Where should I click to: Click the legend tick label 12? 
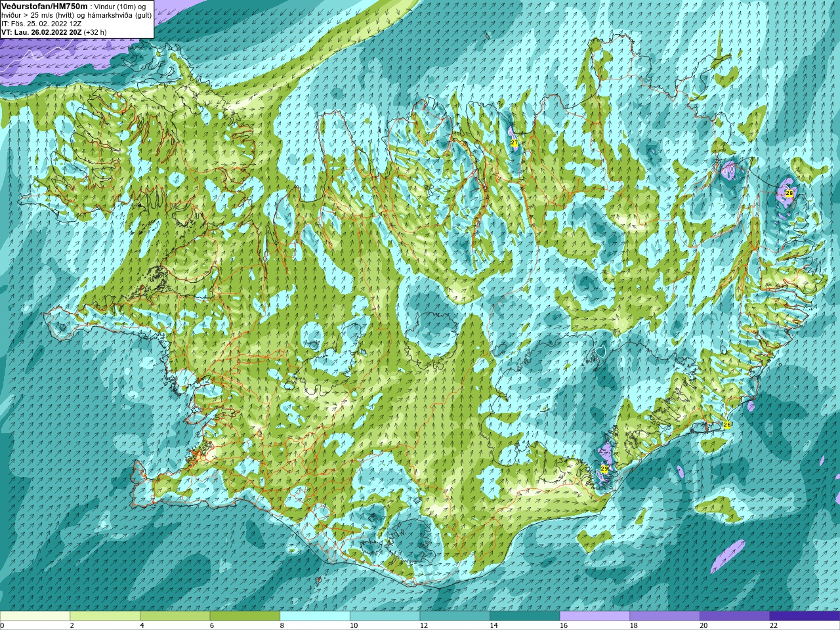click(x=423, y=625)
